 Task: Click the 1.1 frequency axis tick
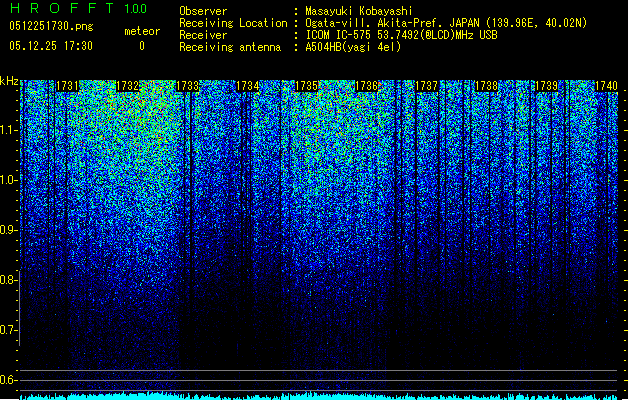click(9, 130)
